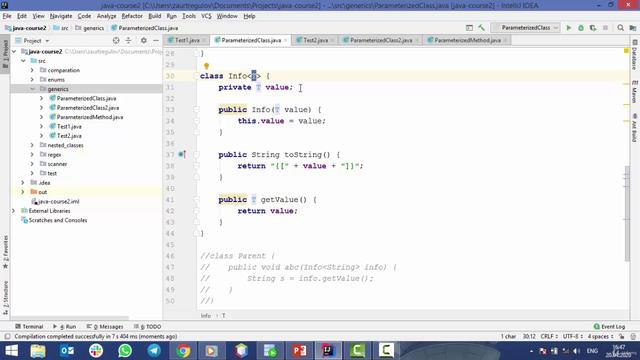This screenshot has width=640, height=360.
Task: Expand the comparation package
Action: (x=32, y=70)
